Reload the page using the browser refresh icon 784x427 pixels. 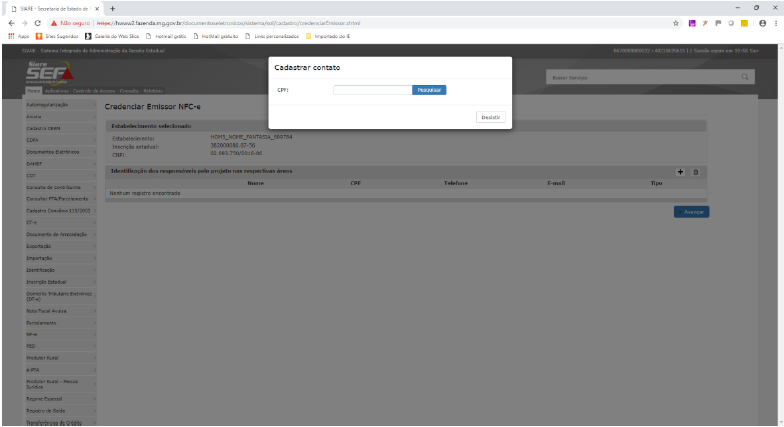[x=38, y=22]
